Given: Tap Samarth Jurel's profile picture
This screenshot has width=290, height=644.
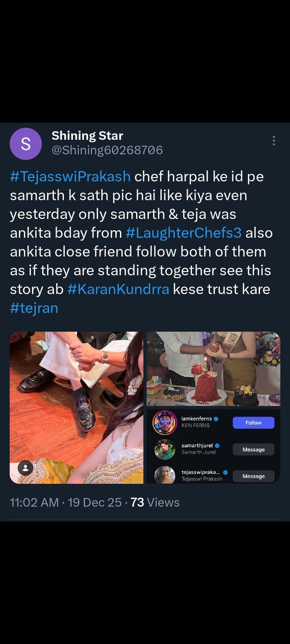Looking at the screenshot, I should pyautogui.click(x=165, y=449).
